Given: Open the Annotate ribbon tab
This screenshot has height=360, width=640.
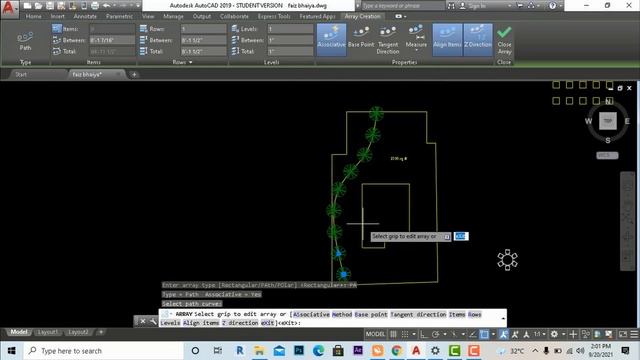Looking at the screenshot, I should click(85, 16).
